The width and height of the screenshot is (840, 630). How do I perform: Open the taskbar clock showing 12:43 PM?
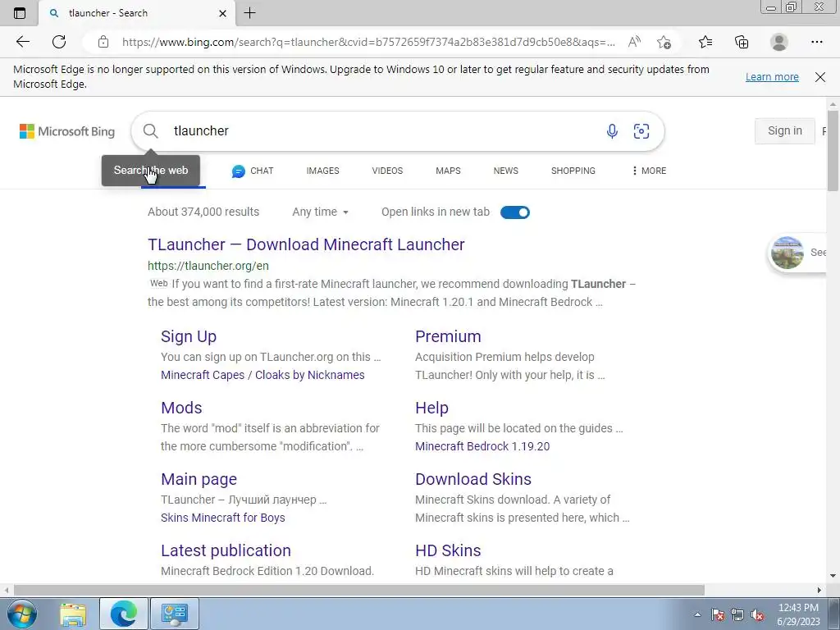[x=798, y=614]
